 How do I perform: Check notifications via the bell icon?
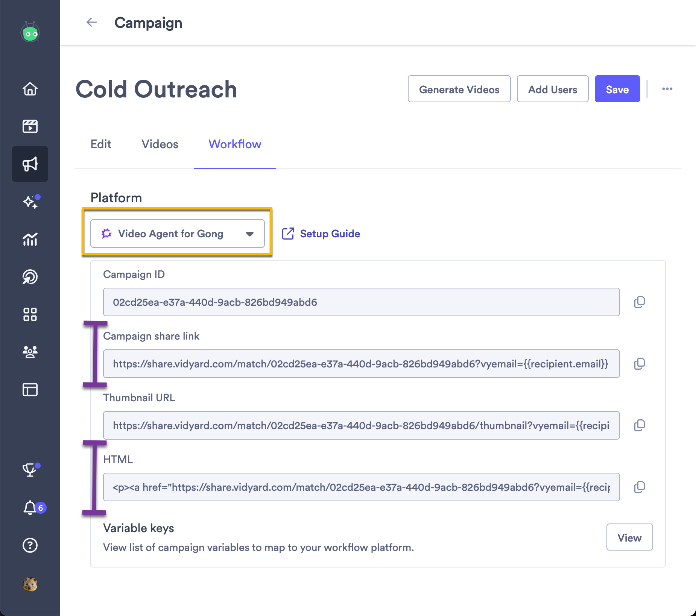tap(30, 508)
